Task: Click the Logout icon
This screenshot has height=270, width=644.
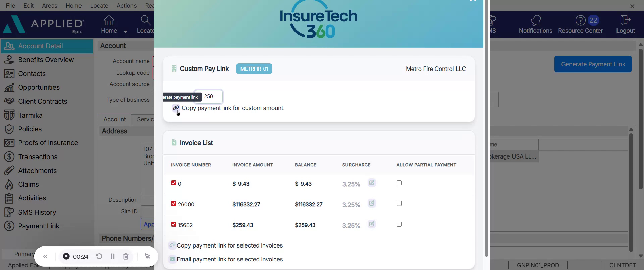Action: point(625,21)
